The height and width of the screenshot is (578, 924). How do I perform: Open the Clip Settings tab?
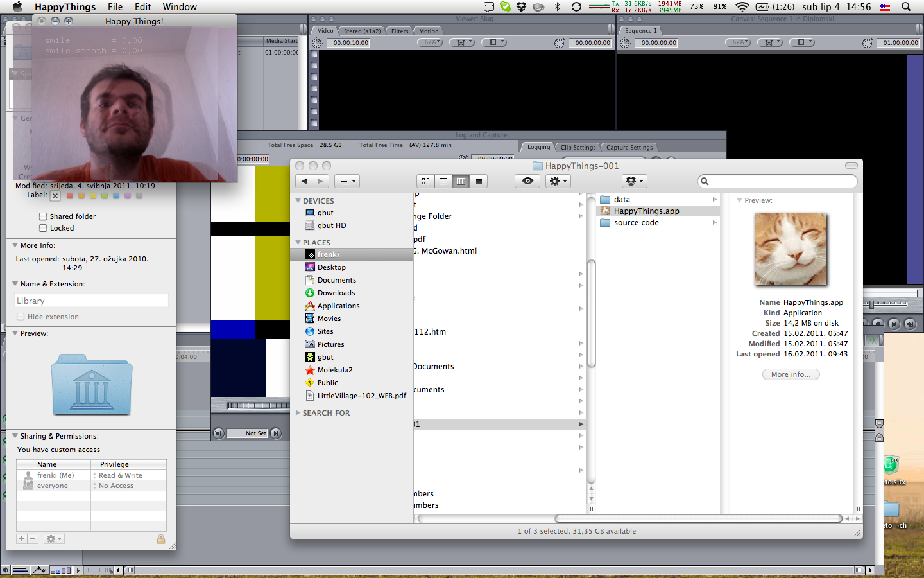(578, 147)
